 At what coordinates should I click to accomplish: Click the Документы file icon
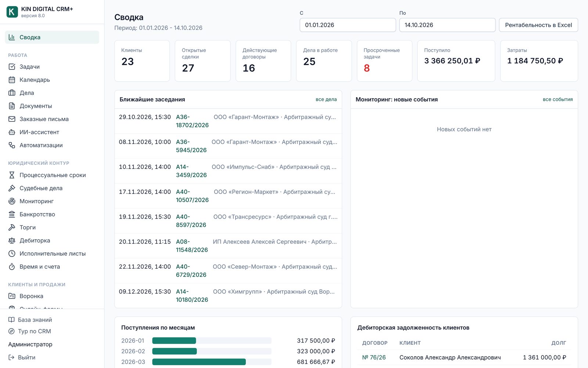[12, 106]
